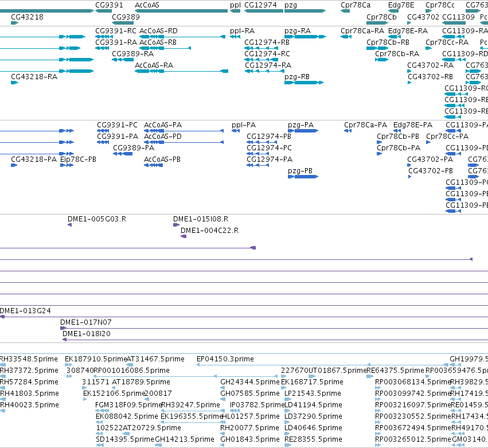The height and width of the screenshot is (448, 488).
Task: Click EST RH33548.5prime
Action: click(29, 359)
